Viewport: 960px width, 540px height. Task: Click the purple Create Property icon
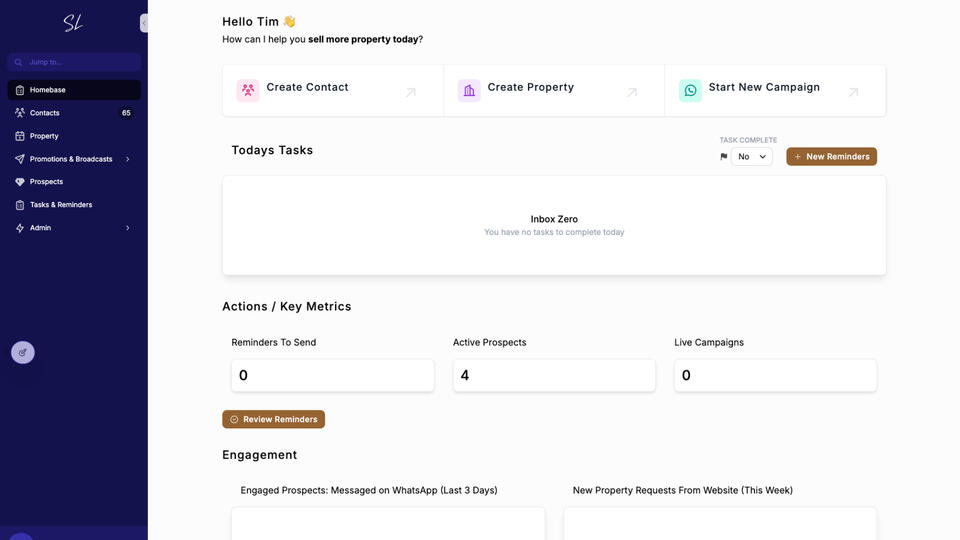pos(469,90)
